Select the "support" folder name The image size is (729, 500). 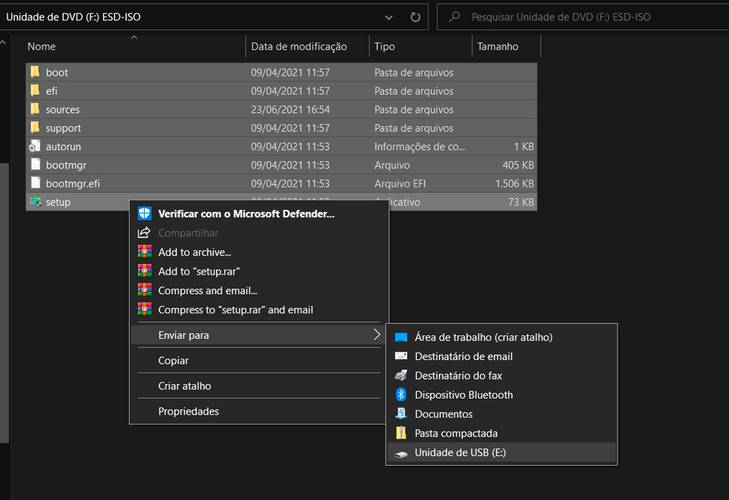tap(63, 128)
